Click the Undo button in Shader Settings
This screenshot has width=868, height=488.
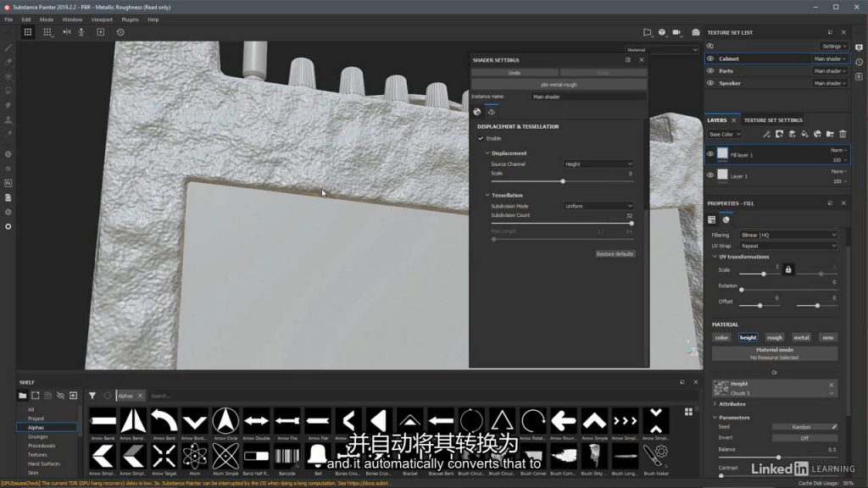point(515,73)
